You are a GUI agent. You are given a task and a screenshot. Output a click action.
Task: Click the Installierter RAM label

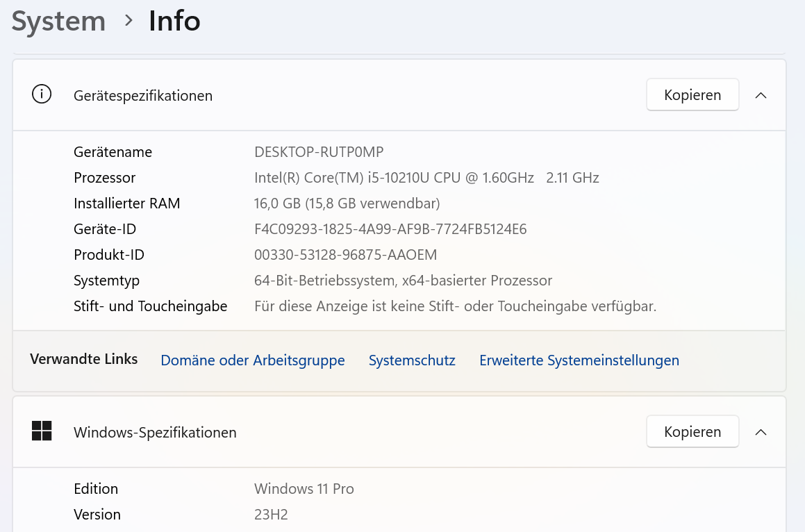click(x=127, y=203)
